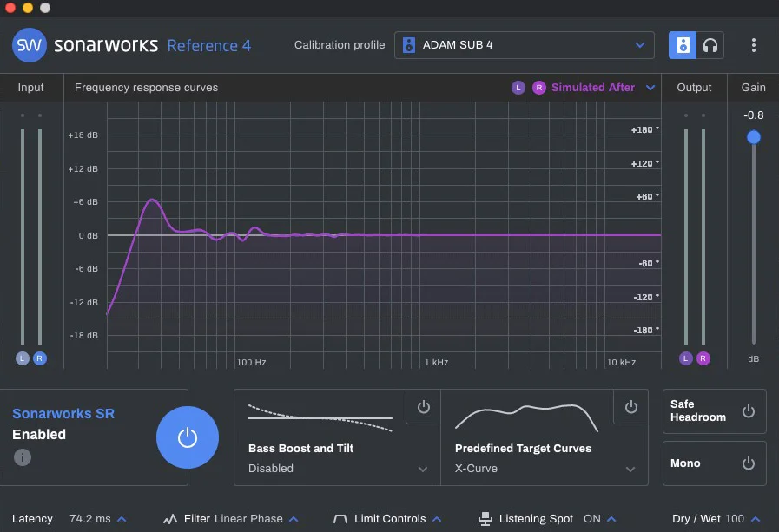The height and width of the screenshot is (532, 779).
Task: Click the -80 phase scale marker
Action: coord(648,264)
